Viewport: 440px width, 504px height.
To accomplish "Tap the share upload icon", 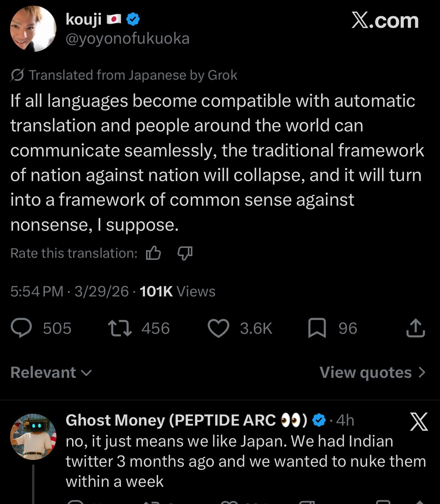I will pyautogui.click(x=415, y=329).
